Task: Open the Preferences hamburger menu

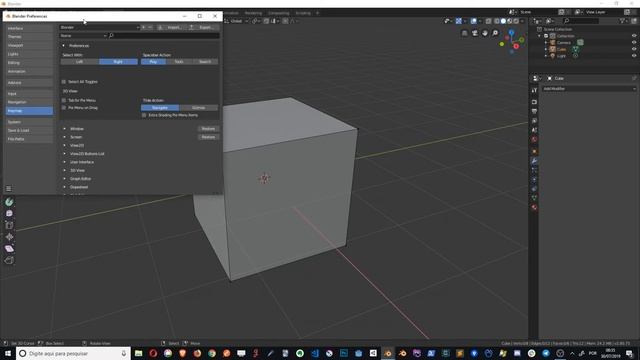Action: click(x=9, y=189)
